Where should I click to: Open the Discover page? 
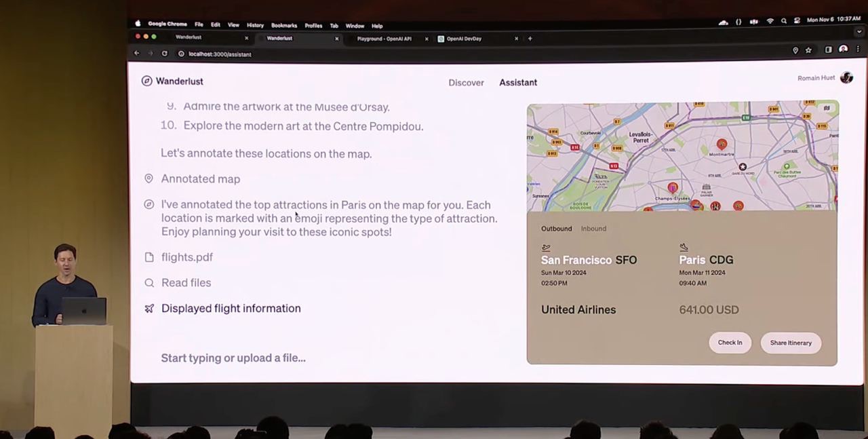point(466,83)
